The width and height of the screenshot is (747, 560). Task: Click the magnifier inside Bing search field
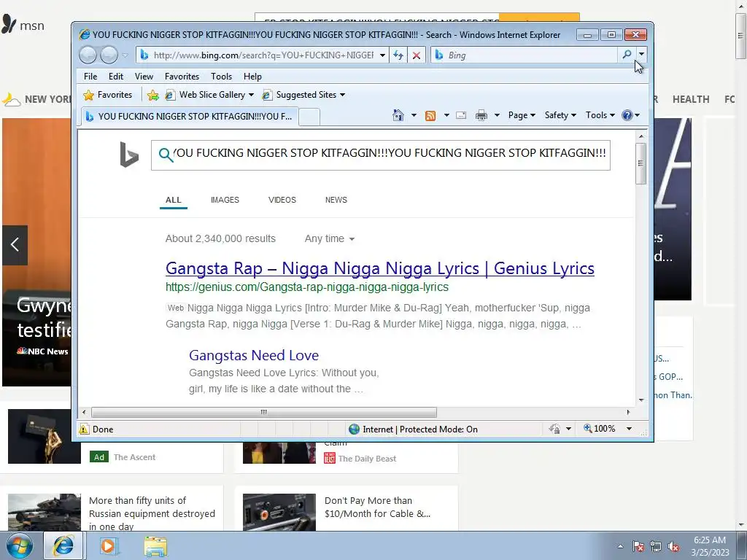tap(166, 155)
